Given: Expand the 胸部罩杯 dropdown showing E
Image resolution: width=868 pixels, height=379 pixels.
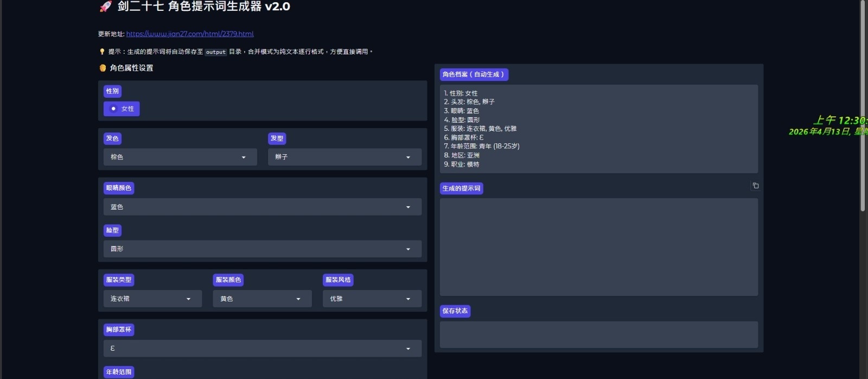Looking at the screenshot, I should [263, 349].
